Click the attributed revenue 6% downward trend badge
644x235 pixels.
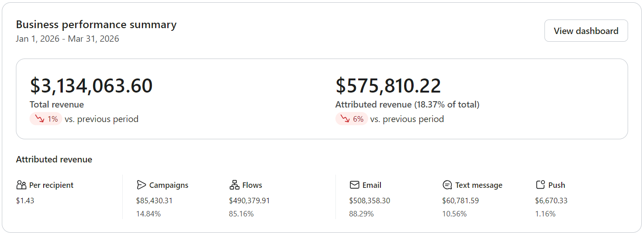click(351, 119)
